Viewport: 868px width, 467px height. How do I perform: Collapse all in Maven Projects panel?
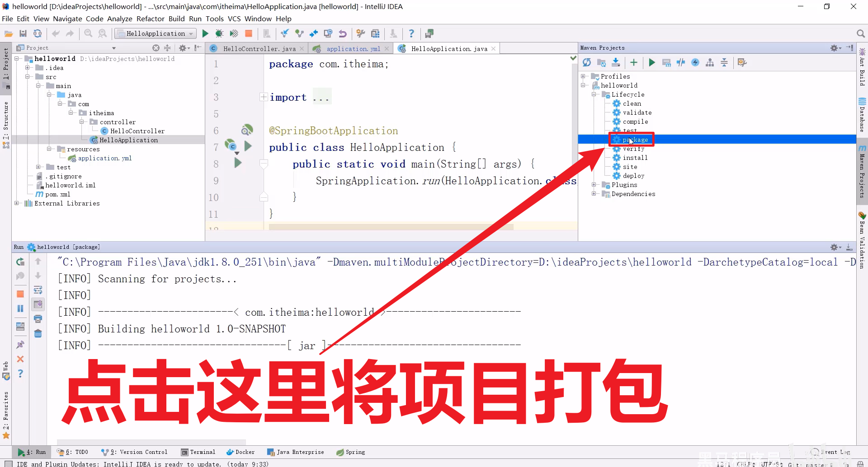coord(724,62)
